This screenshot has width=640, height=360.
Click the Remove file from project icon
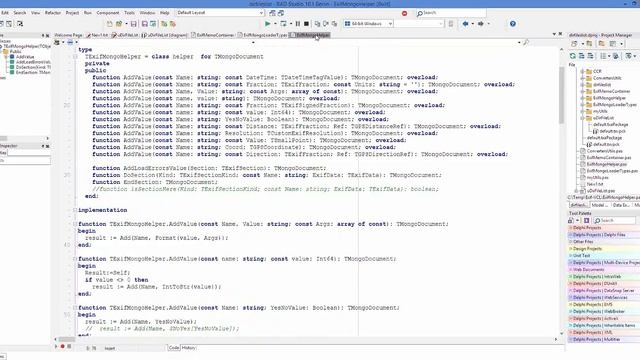coord(173,24)
